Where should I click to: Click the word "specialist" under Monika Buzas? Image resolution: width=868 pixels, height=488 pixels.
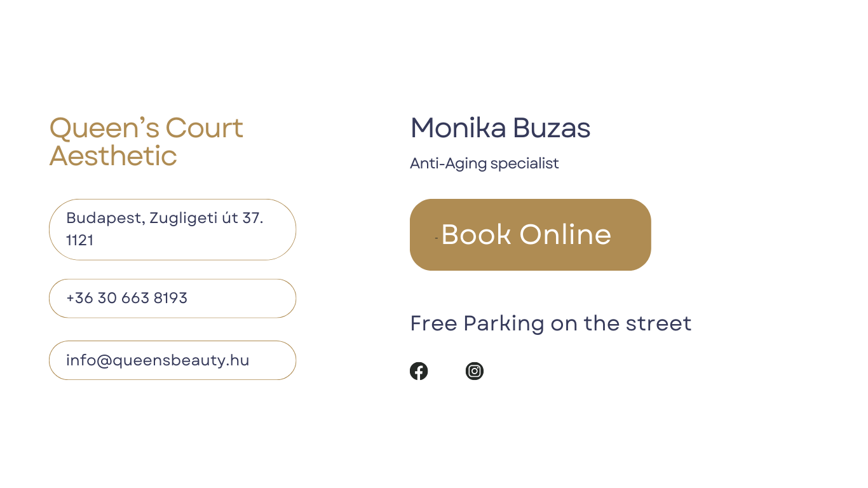pyautogui.click(x=525, y=163)
